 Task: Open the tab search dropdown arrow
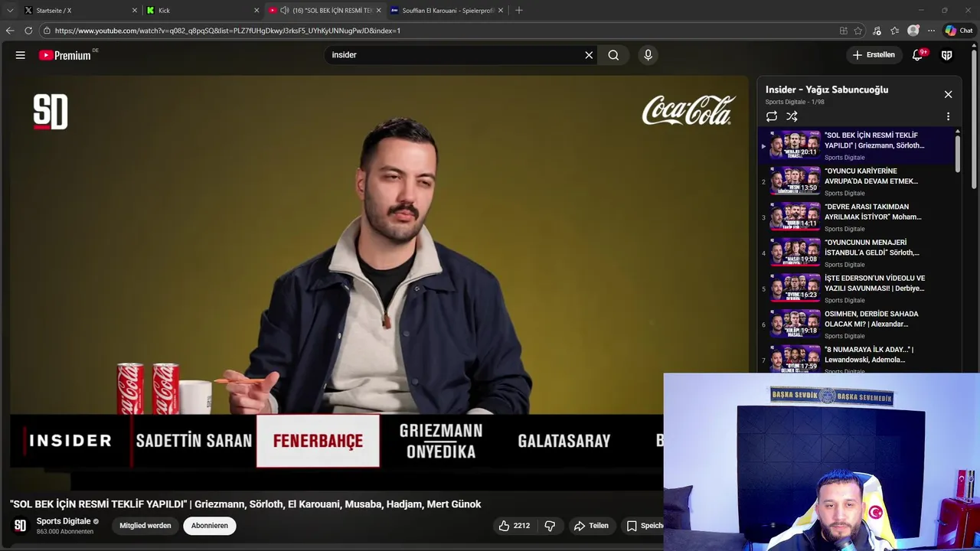[x=10, y=10]
